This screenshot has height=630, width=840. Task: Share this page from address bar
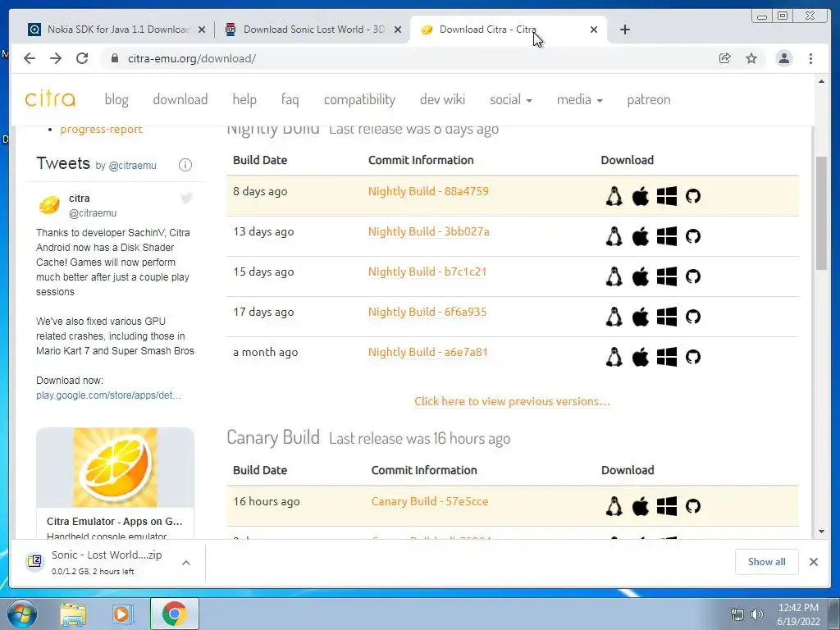[x=724, y=58]
